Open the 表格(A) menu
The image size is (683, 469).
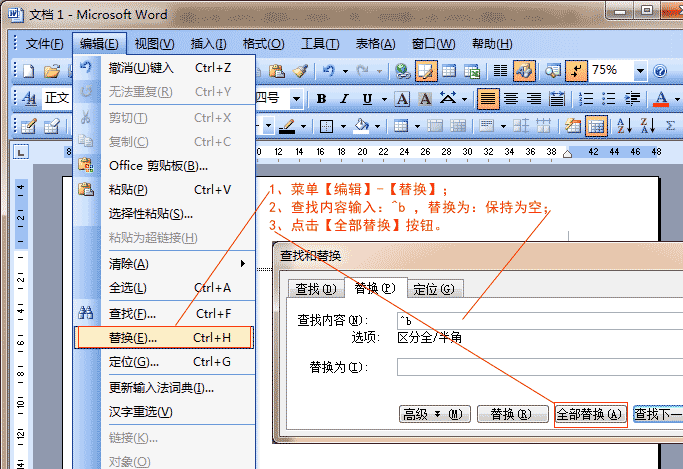pyautogui.click(x=375, y=44)
